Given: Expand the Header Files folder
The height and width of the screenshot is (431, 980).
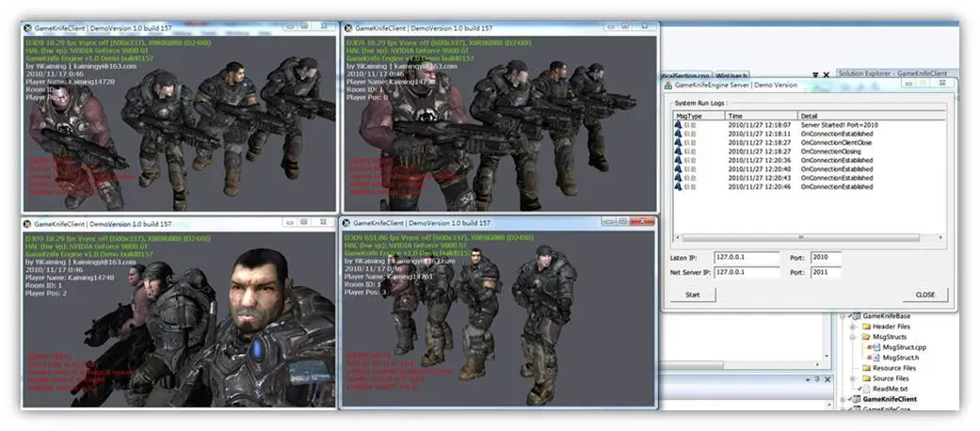Looking at the screenshot, I should [852, 327].
